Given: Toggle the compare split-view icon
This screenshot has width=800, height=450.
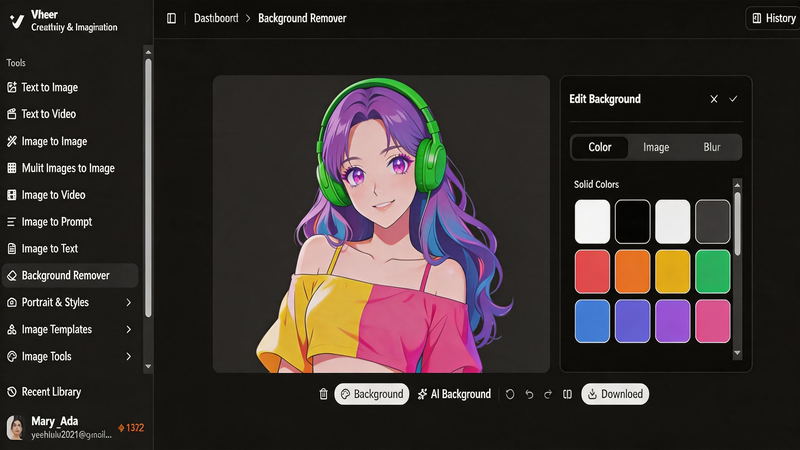Looking at the screenshot, I should pyautogui.click(x=567, y=394).
